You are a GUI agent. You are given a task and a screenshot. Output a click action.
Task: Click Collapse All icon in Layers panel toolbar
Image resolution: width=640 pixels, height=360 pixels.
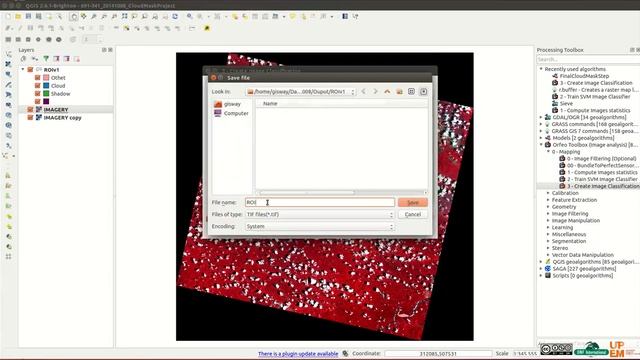pos(67,59)
